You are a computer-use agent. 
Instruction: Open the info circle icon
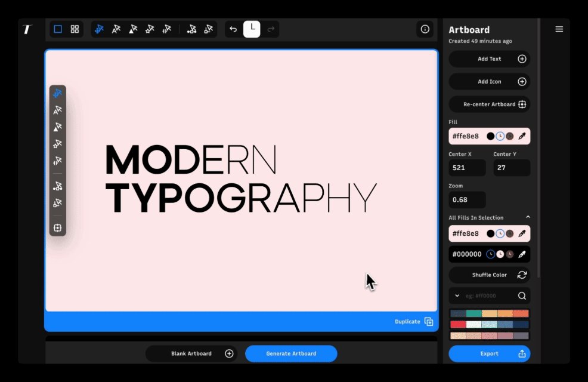point(425,29)
